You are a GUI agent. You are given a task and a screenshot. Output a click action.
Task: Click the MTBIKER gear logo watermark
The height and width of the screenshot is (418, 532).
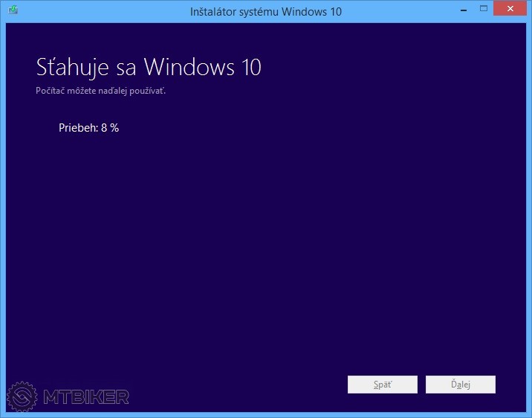click(22, 396)
